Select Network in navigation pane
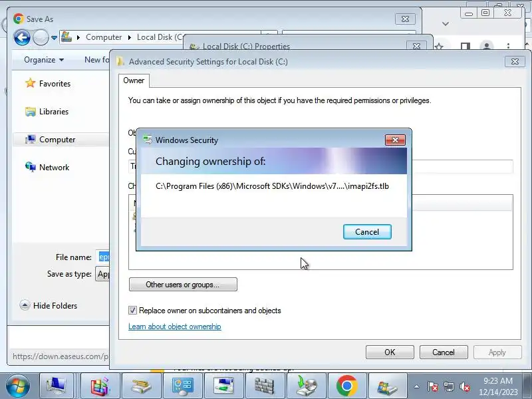 tap(47, 168)
